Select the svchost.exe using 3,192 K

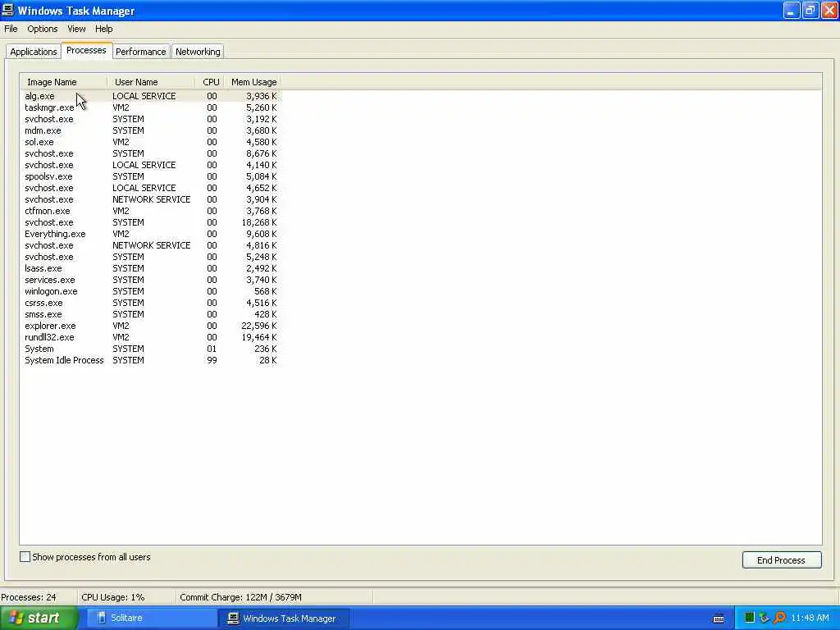151,119
